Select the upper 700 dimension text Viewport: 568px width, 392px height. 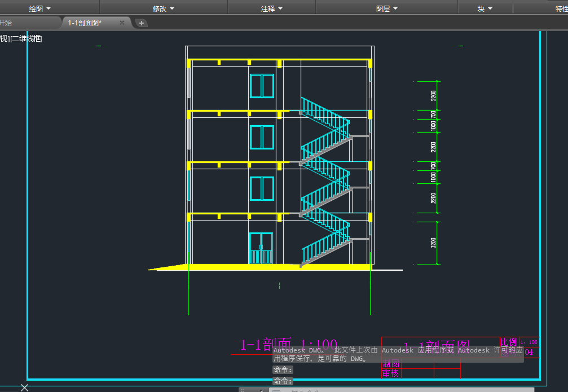tap(433, 115)
